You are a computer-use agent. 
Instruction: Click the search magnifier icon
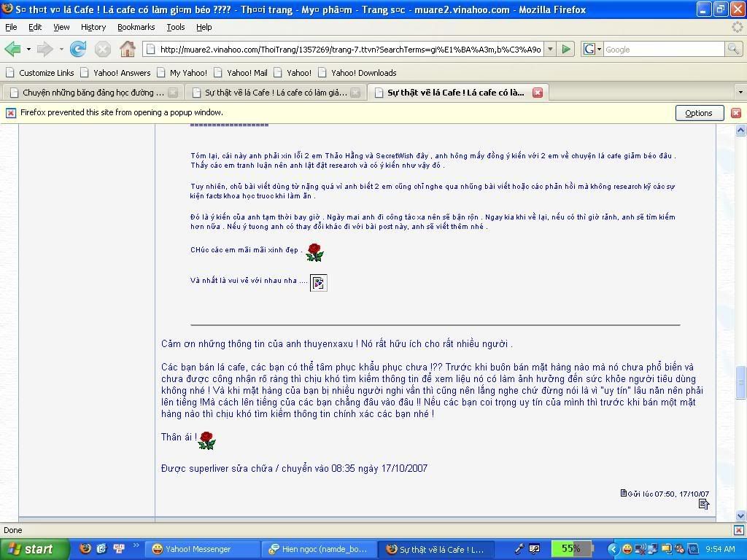(x=733, y=50)
